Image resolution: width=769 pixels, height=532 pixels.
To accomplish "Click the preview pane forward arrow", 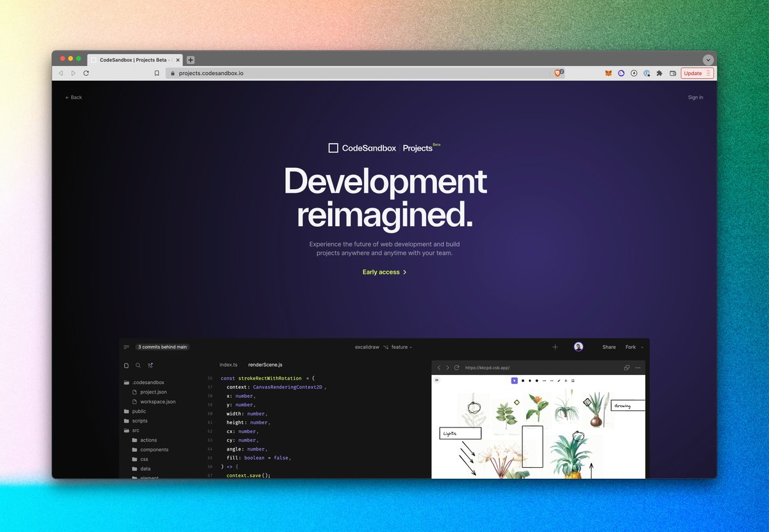I will pyautogui.click(x=447, y=368).
